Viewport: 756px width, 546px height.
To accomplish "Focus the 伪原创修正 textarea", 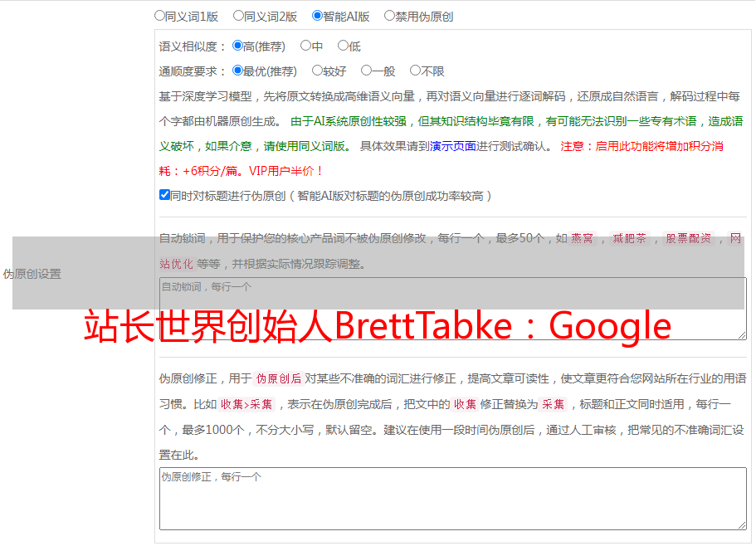I will tap(453, 499).
